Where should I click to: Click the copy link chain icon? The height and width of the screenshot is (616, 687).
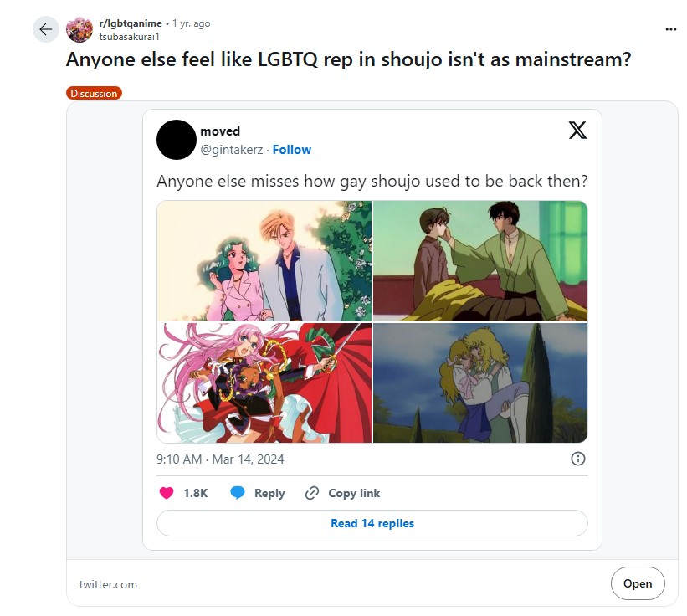311,493
